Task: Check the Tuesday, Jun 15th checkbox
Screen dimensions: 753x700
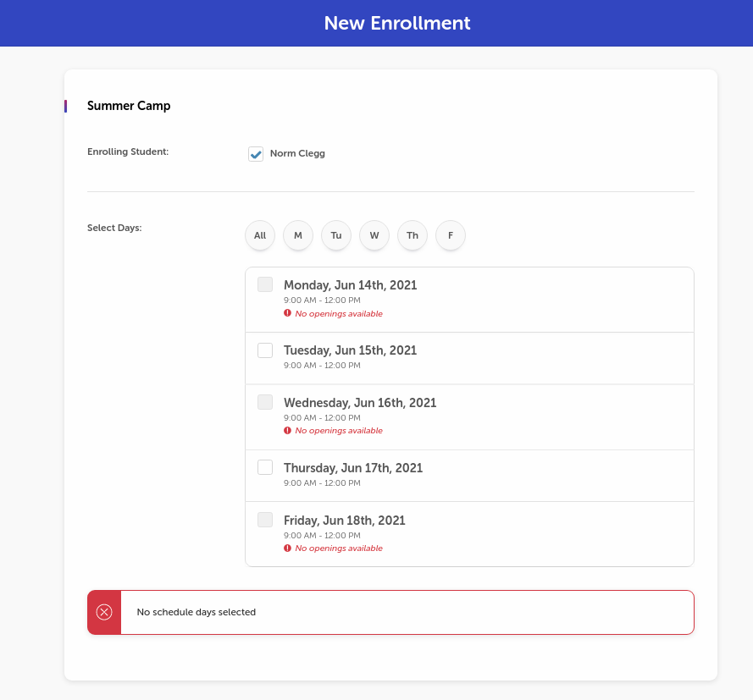Action: (x=265, y=350)
